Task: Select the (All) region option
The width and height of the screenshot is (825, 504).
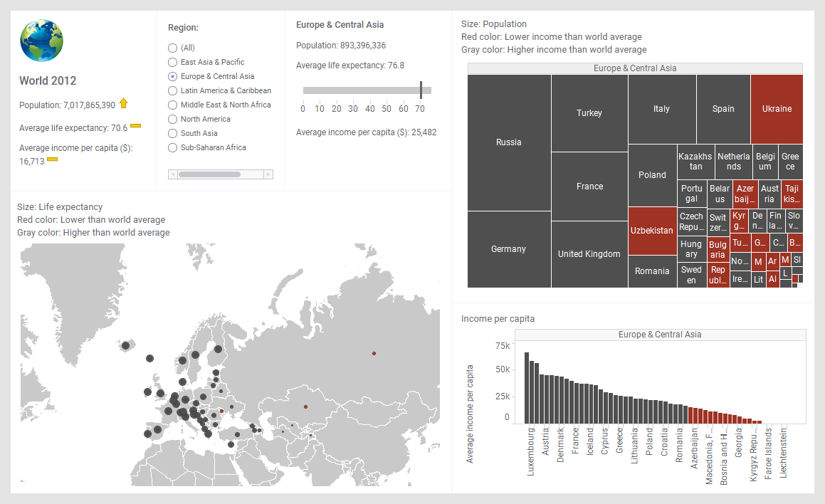Action: point(172,48)
